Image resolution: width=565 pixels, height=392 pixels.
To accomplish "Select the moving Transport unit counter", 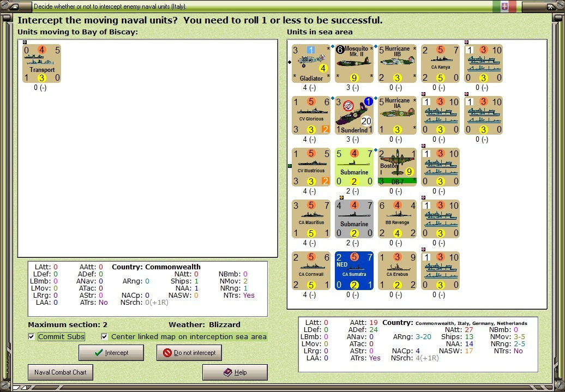I will point(42,63).
